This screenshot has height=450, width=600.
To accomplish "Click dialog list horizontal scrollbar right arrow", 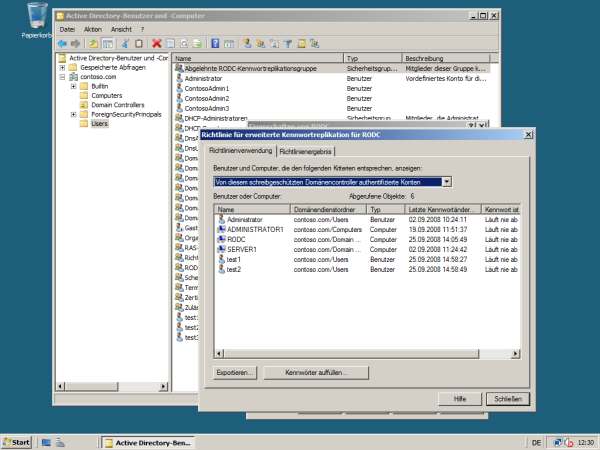I will pyautogui.click(x=515, y=354).
